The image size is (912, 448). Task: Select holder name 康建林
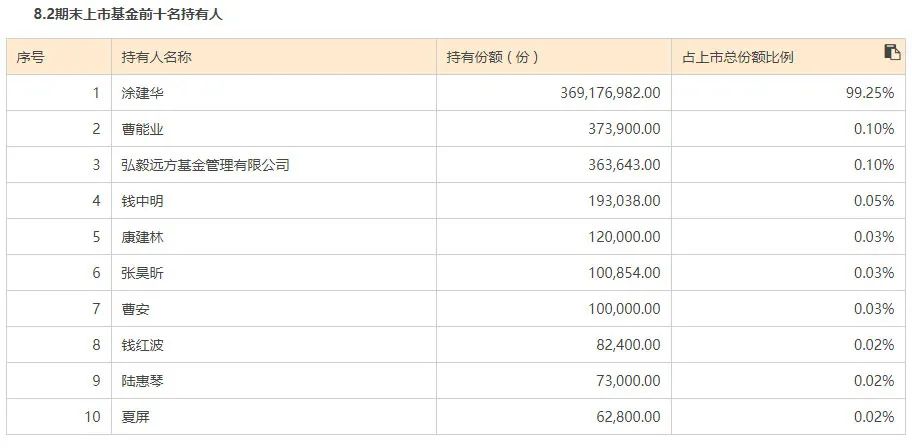(x=142, y=237)
